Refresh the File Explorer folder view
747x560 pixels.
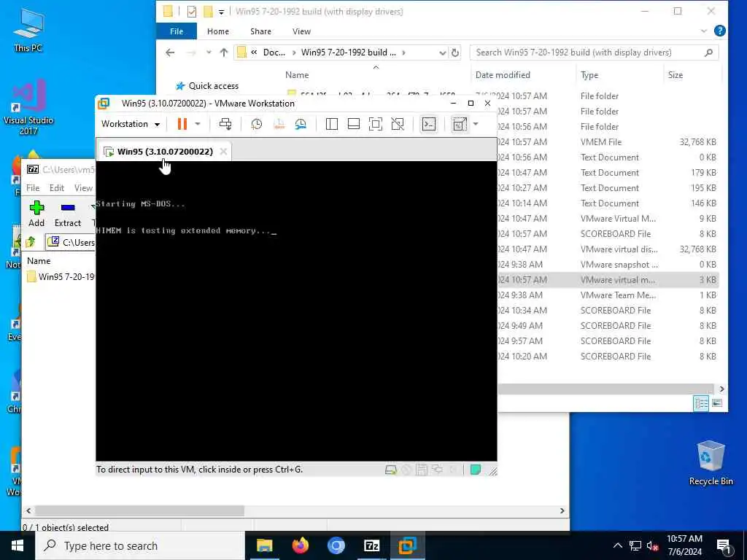click(455, 52)
